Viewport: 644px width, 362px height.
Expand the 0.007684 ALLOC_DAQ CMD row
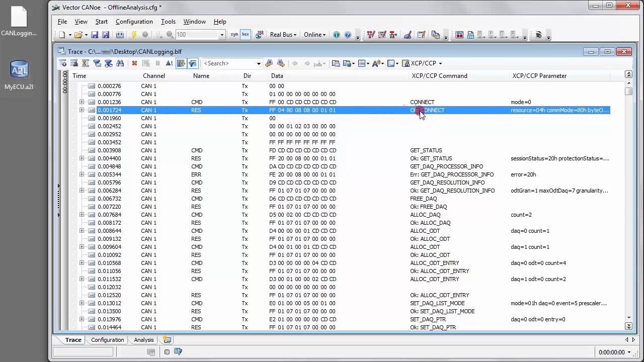coord(82,215)
